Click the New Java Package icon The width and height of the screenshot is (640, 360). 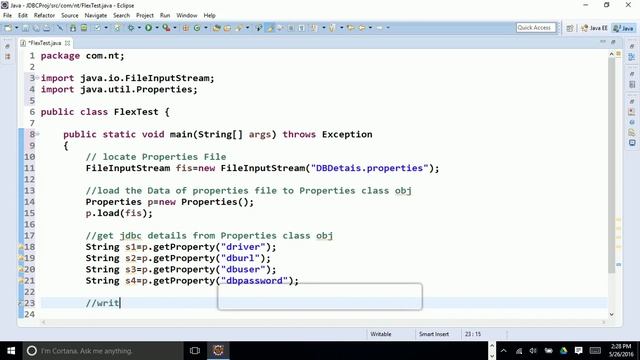[186, 28]
